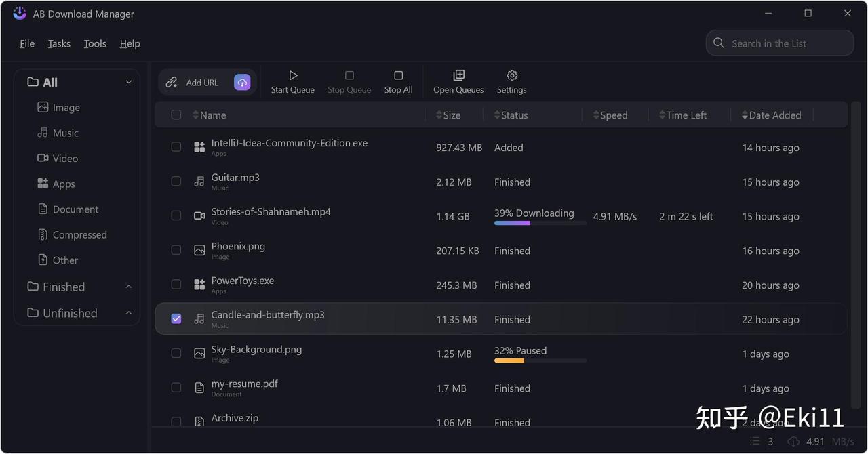
Task: Check the box for my-resume.pdf
Action: pos(176,388)
